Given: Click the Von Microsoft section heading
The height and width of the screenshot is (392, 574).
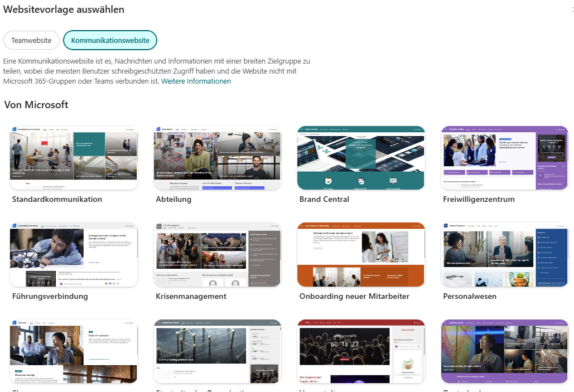Looking at the screenshot, I should click(36, 105).
